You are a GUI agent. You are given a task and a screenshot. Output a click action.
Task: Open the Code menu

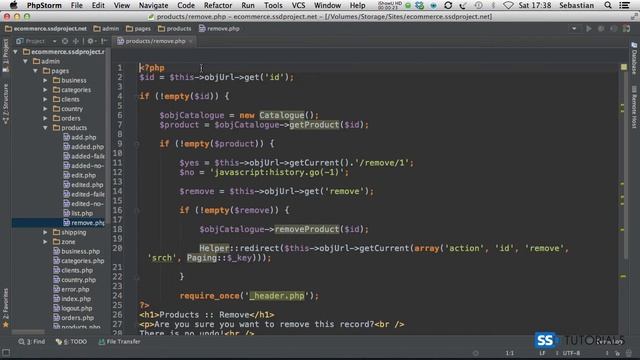186,5
